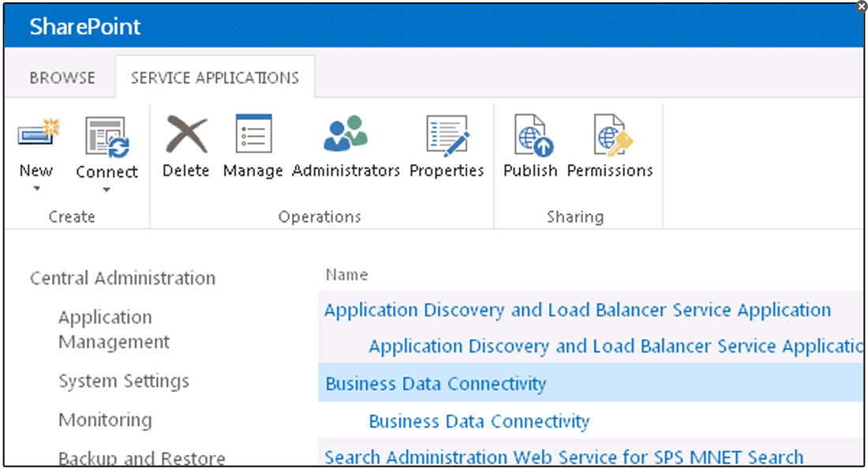Viewport: 868px width, 470px height.
Task: Expand the New dropdown arrow
Action: (36, 189)
